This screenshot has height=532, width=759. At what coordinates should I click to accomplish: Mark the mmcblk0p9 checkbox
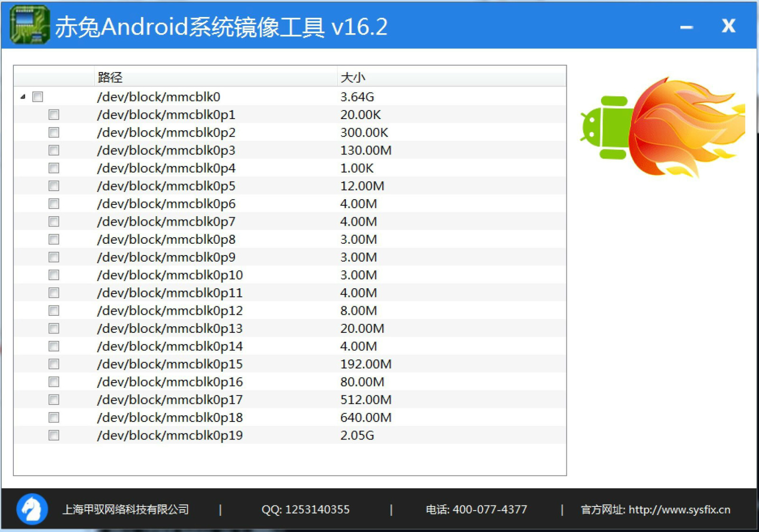click(x=54, y=257)
